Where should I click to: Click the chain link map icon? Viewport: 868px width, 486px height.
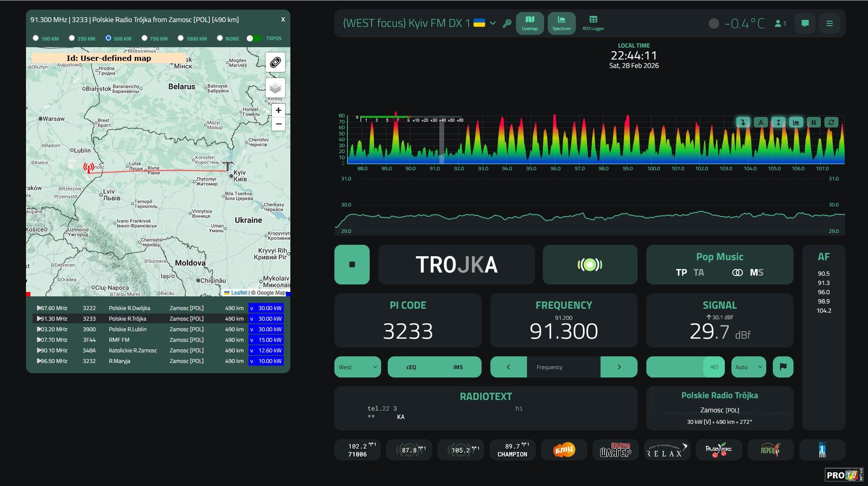(275, 62)
